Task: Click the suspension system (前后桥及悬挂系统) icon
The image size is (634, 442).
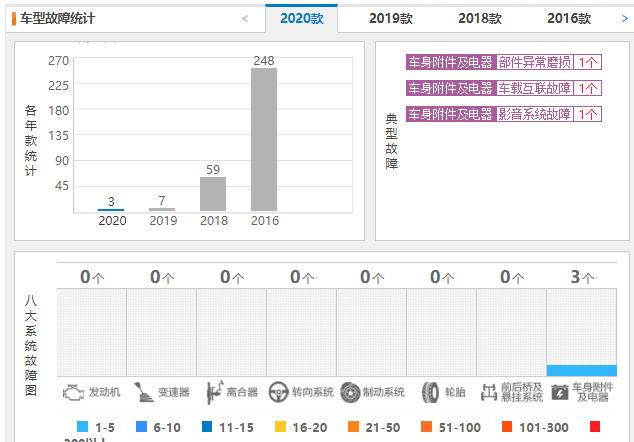Action: (x=489, y=392)
